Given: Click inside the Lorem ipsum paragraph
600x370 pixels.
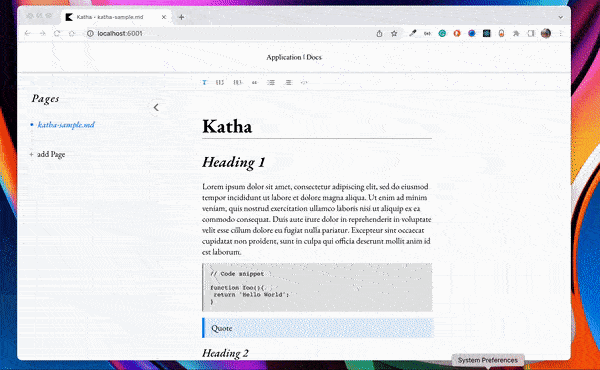Looking at the screenshot, I should (x=317, y=219).
